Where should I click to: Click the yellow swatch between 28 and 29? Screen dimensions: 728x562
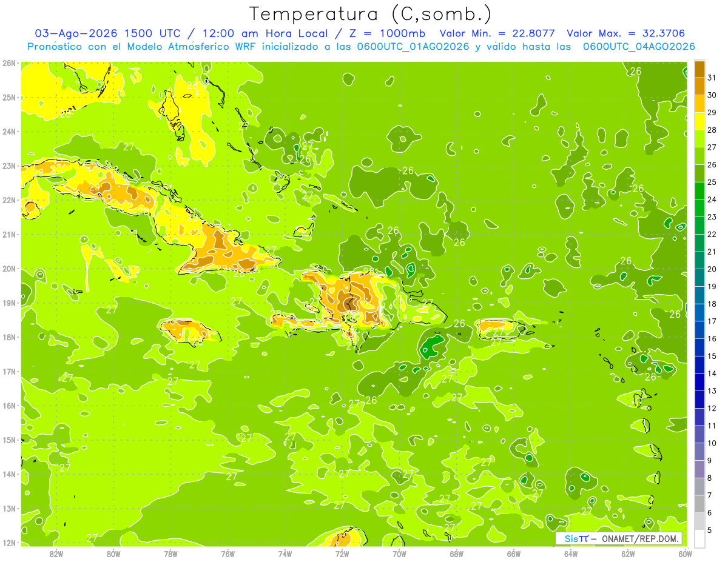[x=700, y=121]
